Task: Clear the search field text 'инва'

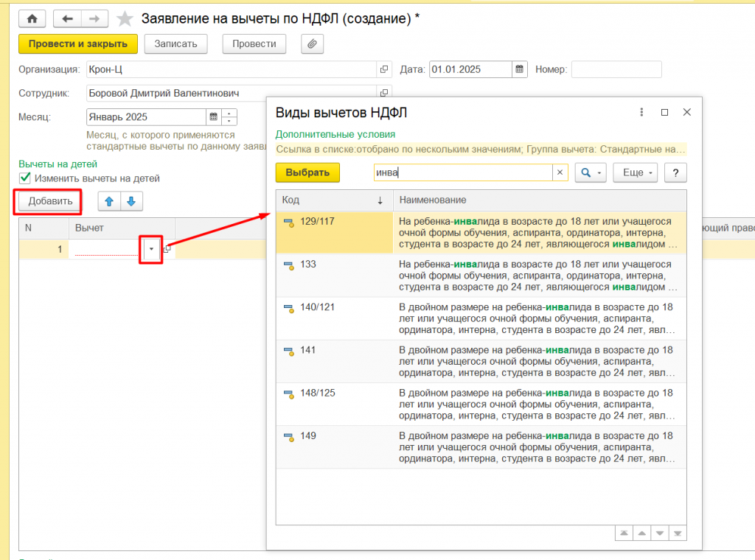Action: 560,172
